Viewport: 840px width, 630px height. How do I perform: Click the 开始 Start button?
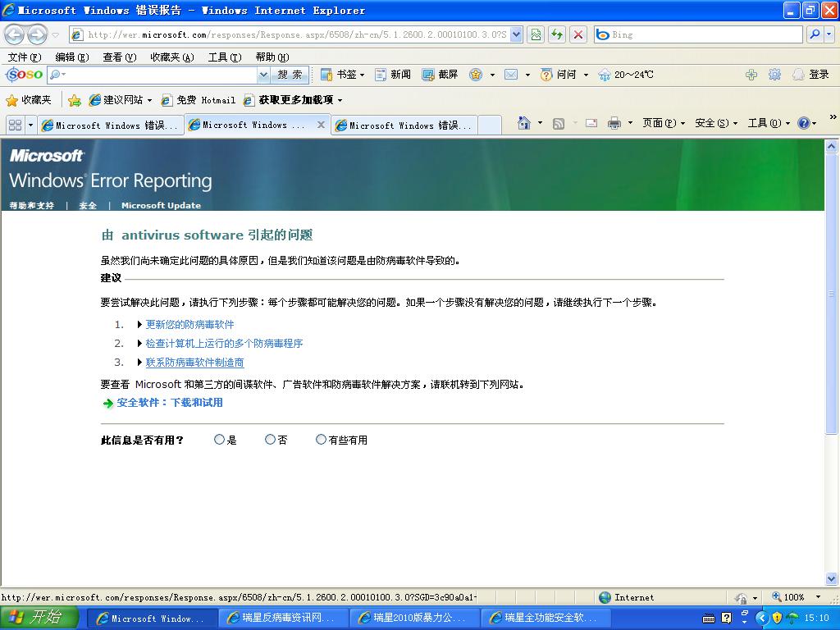click(39, 617)
